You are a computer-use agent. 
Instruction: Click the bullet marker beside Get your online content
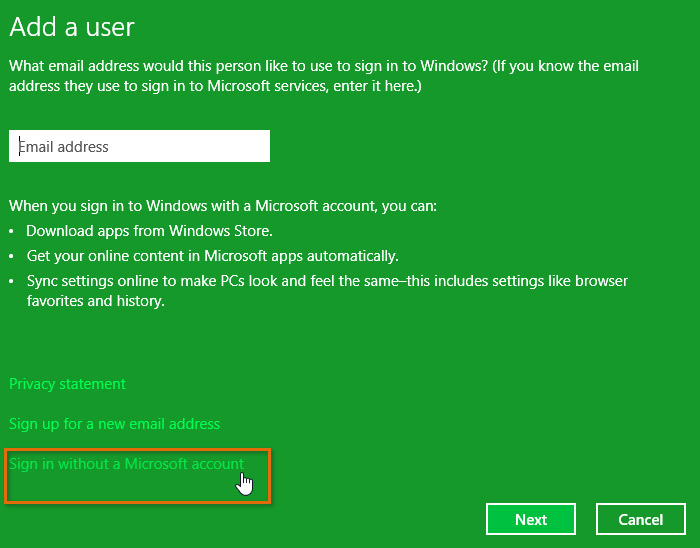tap(14, 255)
